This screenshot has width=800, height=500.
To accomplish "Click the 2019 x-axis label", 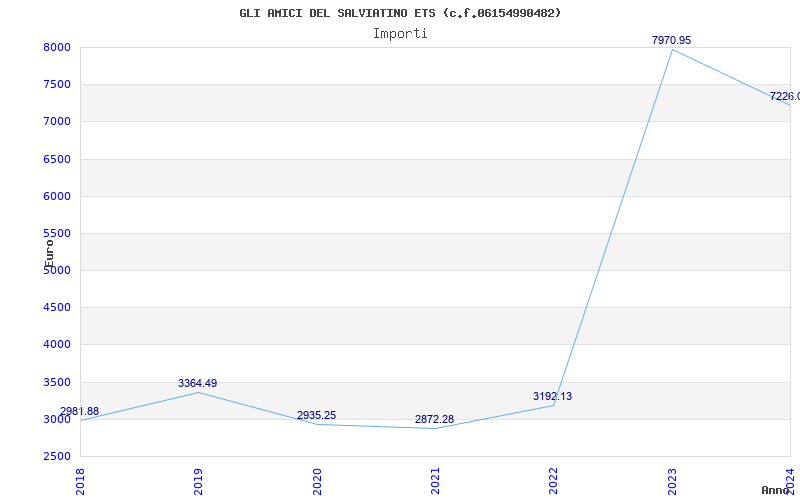I will (198, 482).
